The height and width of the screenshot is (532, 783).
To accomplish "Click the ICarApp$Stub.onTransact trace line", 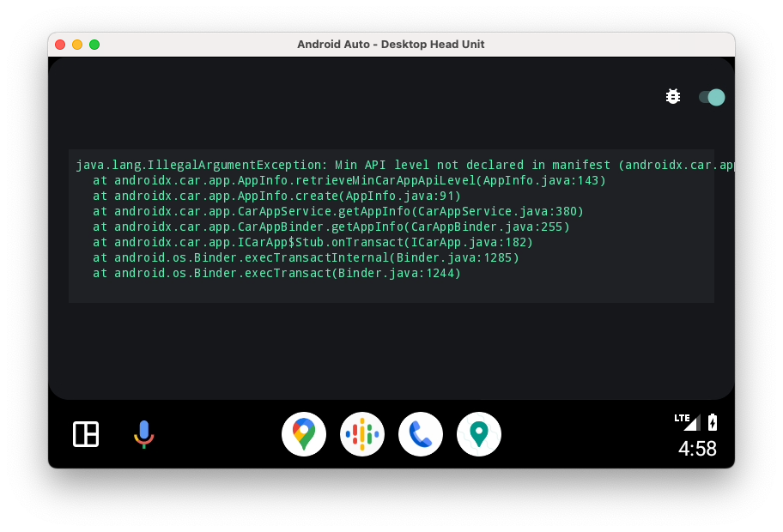I will [x=313, y=243].
